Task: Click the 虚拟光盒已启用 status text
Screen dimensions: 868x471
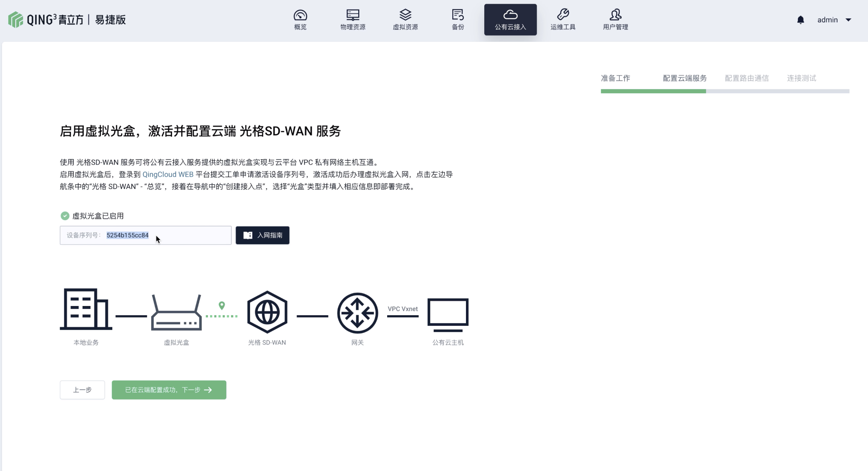Action: (x=98, y=216)
